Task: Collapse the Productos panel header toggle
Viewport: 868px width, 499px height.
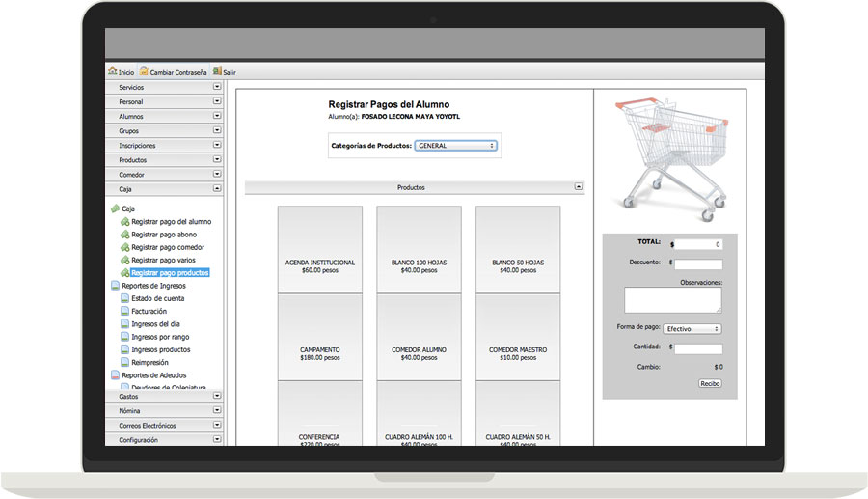Action: click(x=579, y=186)
